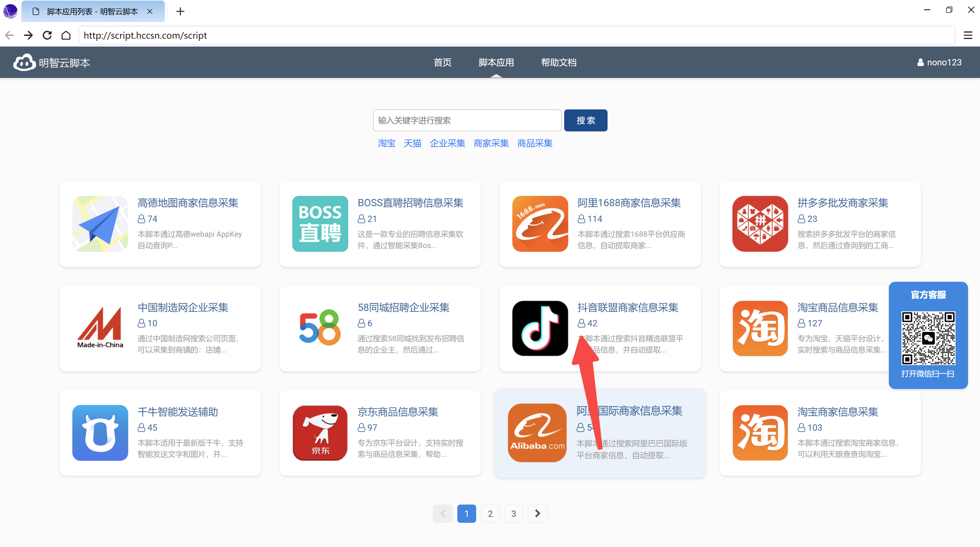The image size is (980, 547).
Task: Open BOSS直聘招聘信息采集 title
Action: coord(410,203)
